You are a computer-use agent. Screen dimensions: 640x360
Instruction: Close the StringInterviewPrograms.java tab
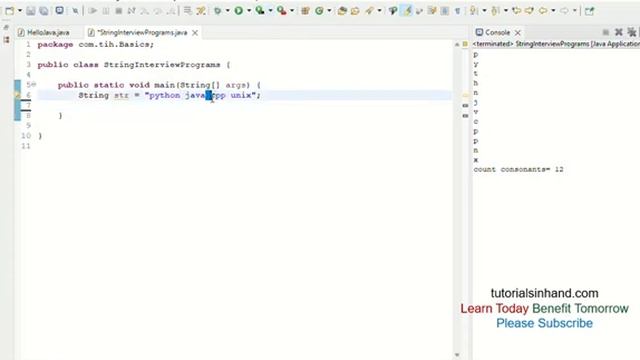point(195,33)
